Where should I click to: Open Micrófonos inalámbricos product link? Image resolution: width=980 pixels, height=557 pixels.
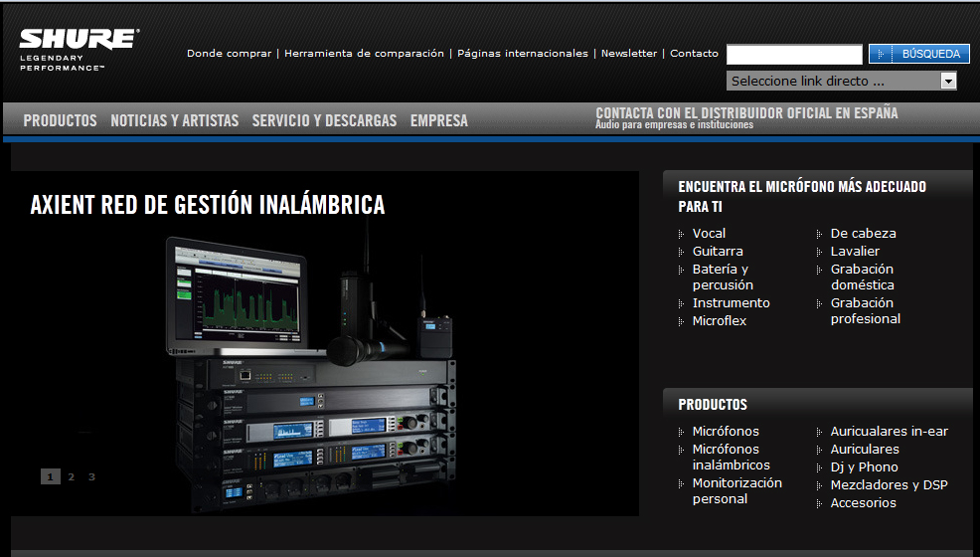[731, 458]
